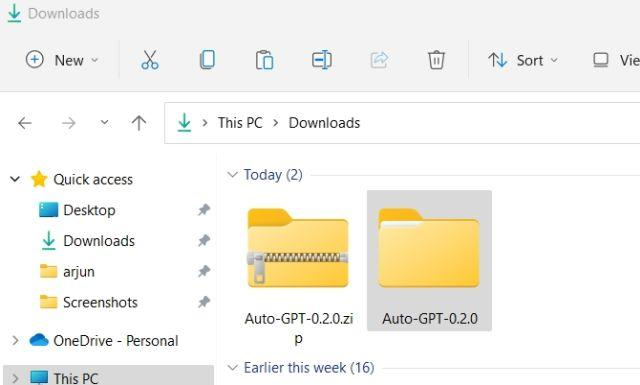Open recent locations dropdown chevron
The height and width of the screenshot is (385, 640).
point(104,122)
